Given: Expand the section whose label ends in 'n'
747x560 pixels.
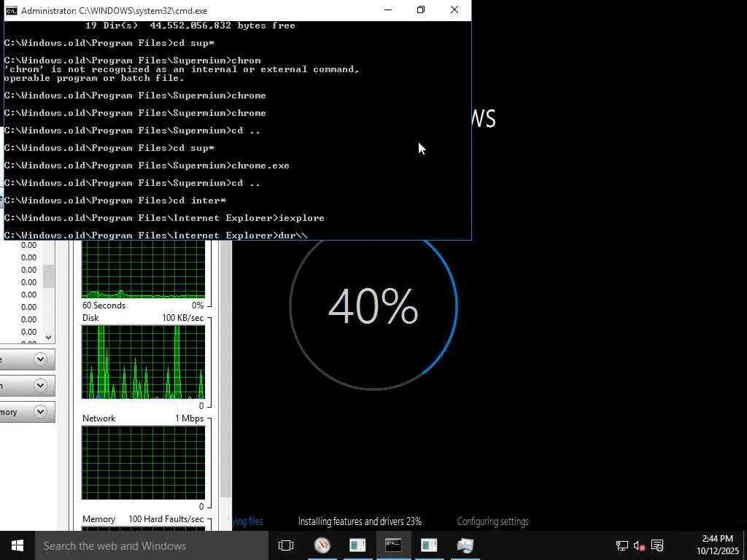Looking at the screenshot, I should click(x=41, y=385).
